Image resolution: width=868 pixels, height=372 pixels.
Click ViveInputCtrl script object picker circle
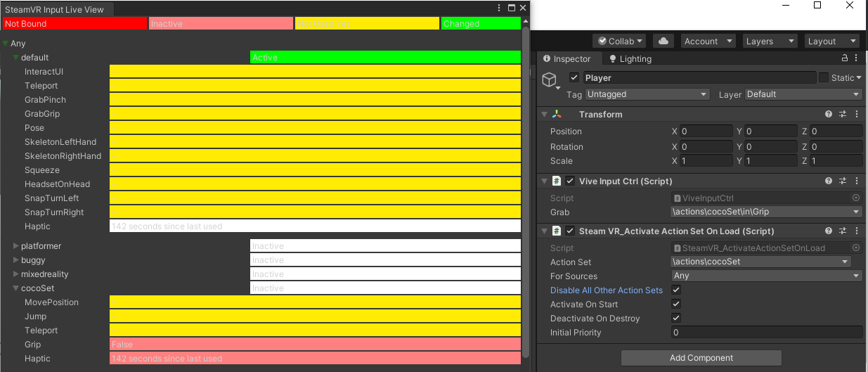856,198
